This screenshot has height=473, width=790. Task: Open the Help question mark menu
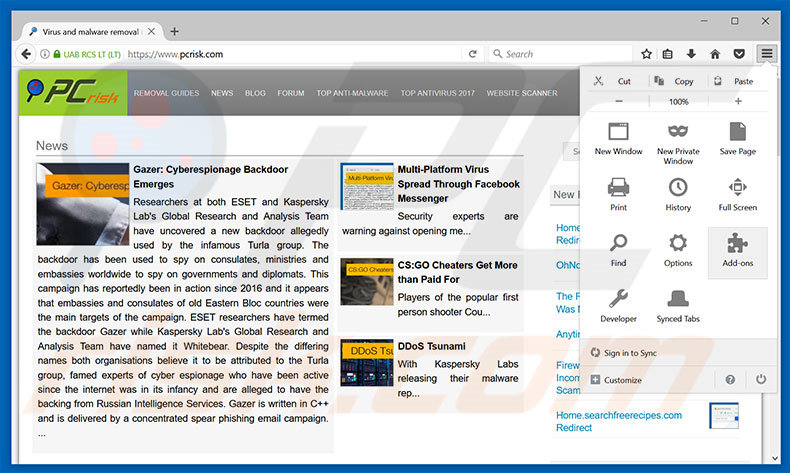[730, 380]
